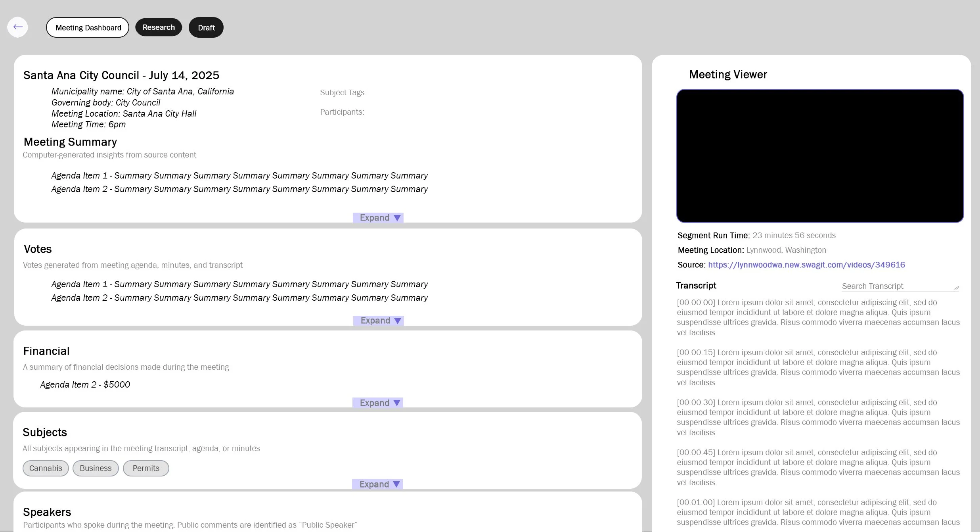980x532 pixels.
Task: Switch to the Draft tab
Action: [x=206, y=27]
